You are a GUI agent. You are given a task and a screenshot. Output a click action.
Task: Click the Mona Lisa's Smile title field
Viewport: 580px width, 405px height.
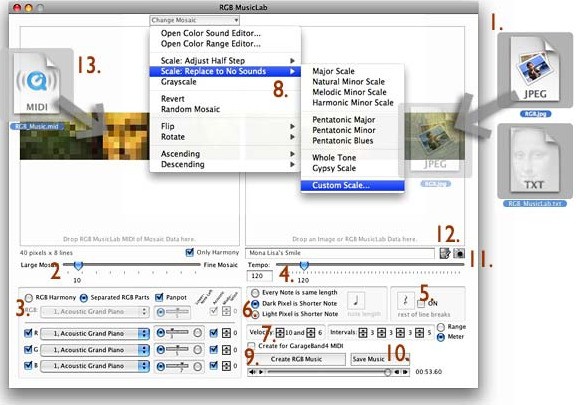point(340,253)
